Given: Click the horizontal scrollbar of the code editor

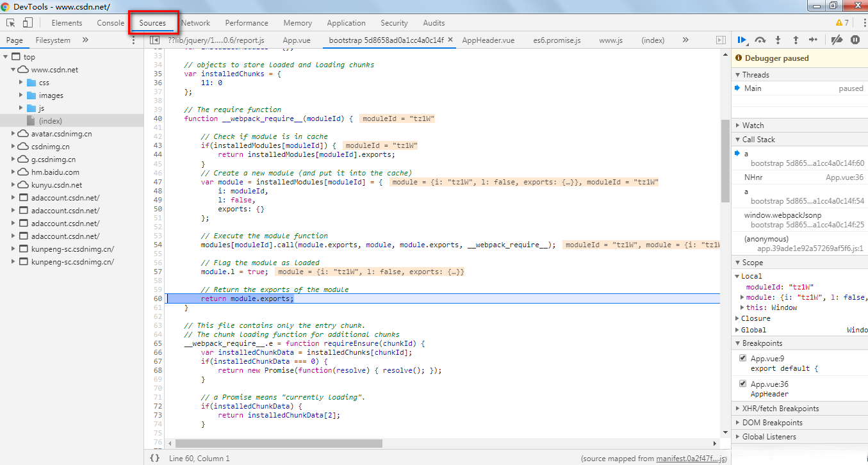Looking at the screenshot, I should click(279, 443).
